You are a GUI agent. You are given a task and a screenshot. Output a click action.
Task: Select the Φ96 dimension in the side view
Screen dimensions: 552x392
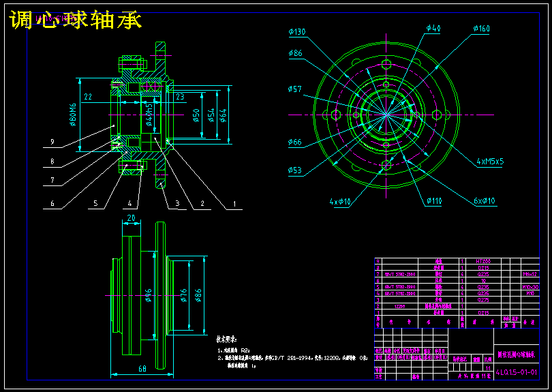coord(148,295)
